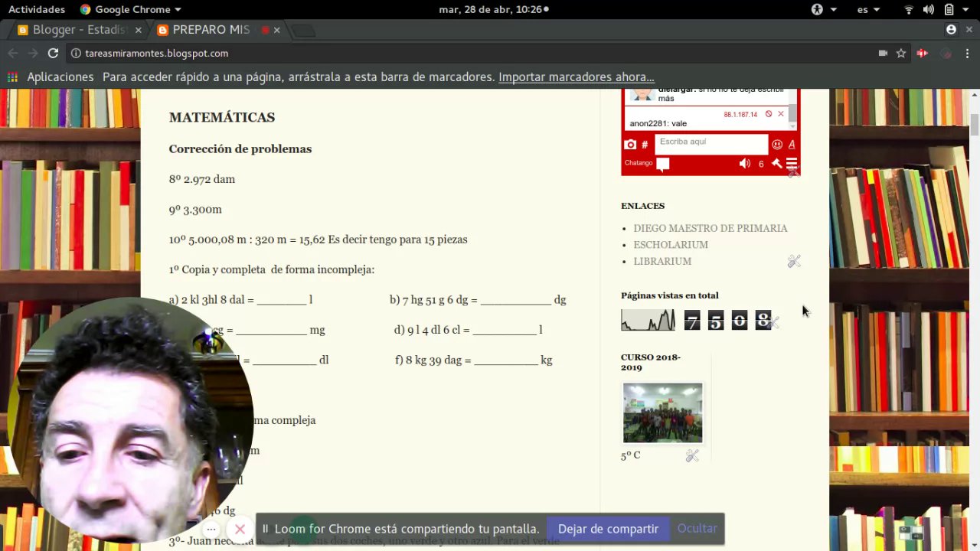The width and height of the screenshot is (980, 551).
Task: Close the PREPARO MIS tab
Action: (x=276, y=30)
